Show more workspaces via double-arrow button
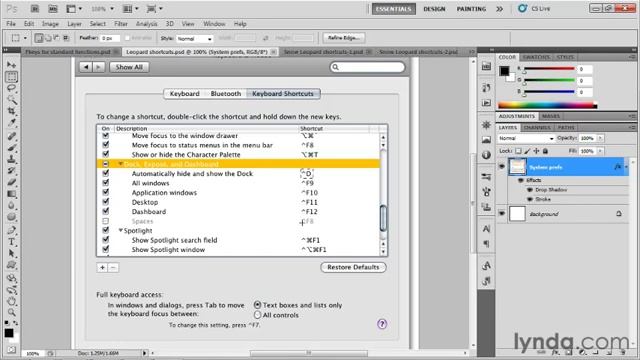This screenshot has width=640, height=360. [499, 9]
